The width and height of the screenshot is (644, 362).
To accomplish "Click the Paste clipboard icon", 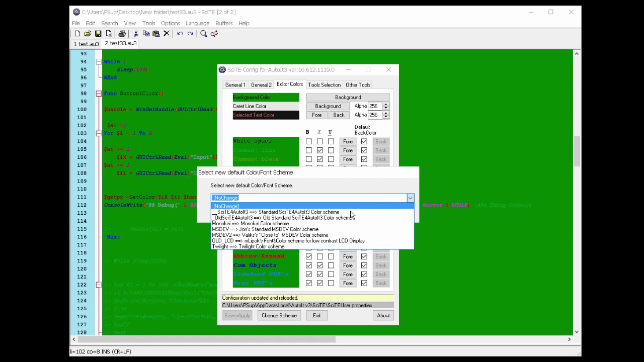I will 156,34.
